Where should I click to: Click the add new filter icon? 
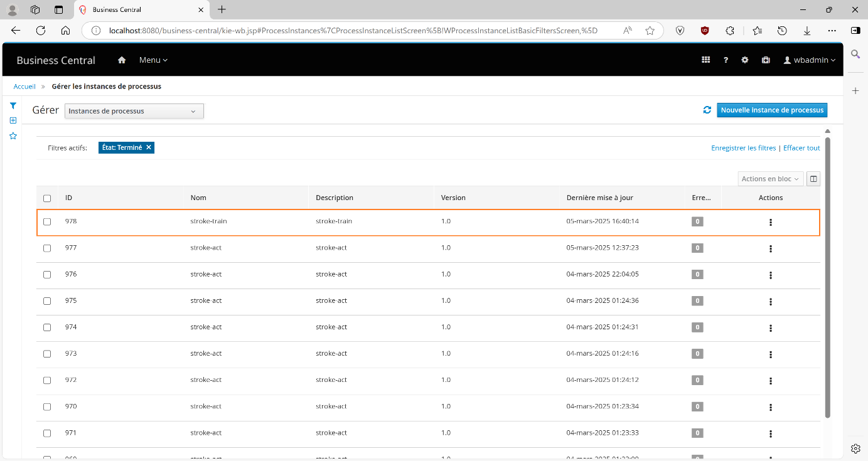13,120
